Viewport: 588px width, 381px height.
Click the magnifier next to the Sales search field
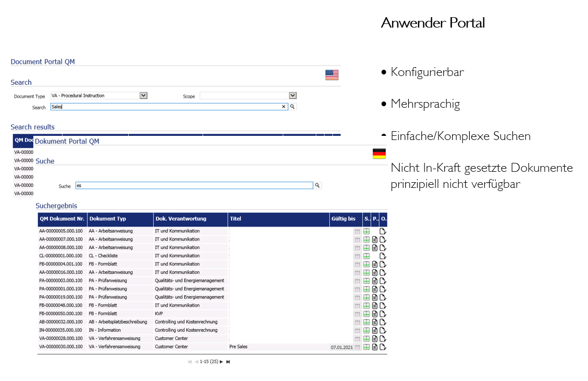click(293, 107)
